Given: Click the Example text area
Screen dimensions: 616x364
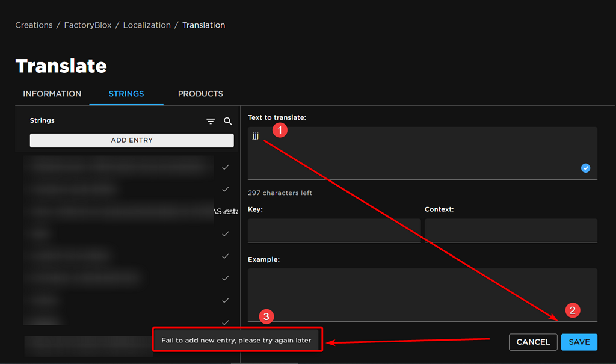Looking at the screenshot, I should point(422,295).
